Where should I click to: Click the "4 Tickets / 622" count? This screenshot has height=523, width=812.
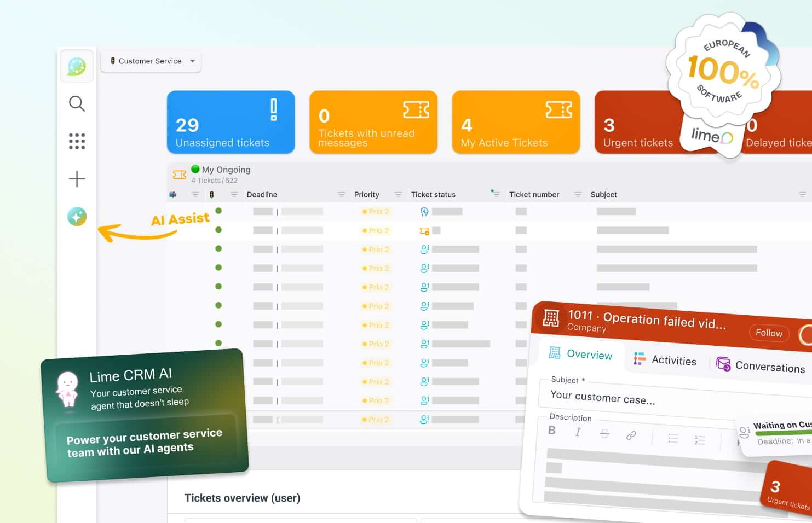click(214, 181)
